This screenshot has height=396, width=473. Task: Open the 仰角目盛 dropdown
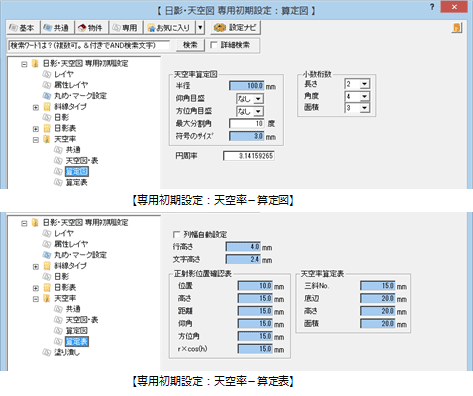(258, 99)
